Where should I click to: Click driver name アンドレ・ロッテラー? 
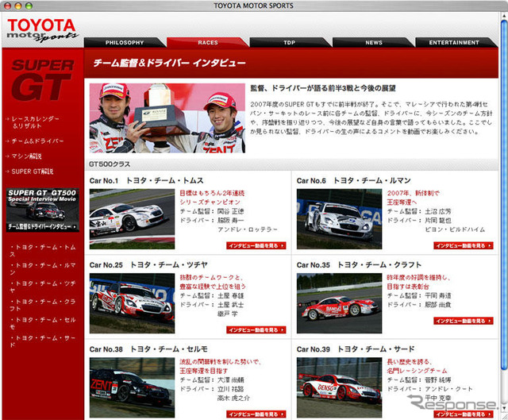[x=248, y=229]
